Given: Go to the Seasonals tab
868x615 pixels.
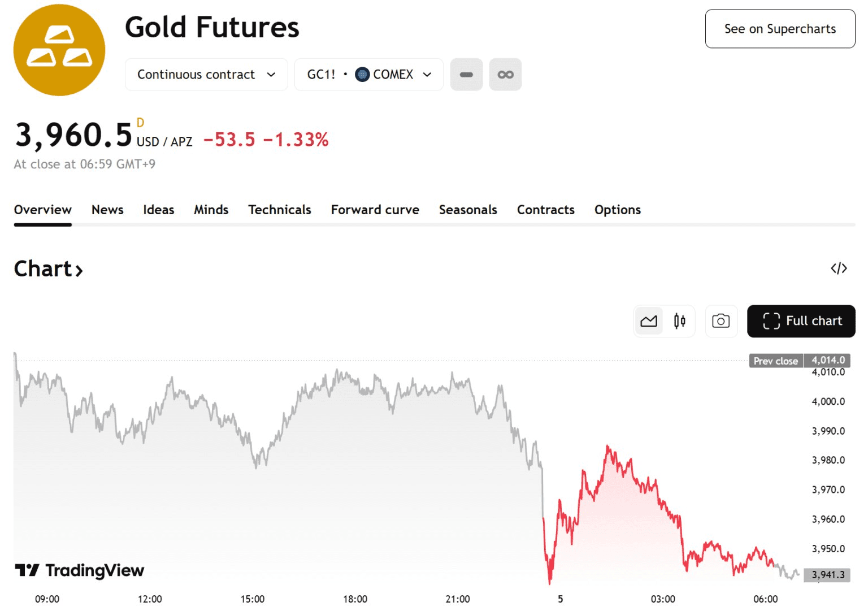Looking at the screenshot, I should tap(468, 210).
